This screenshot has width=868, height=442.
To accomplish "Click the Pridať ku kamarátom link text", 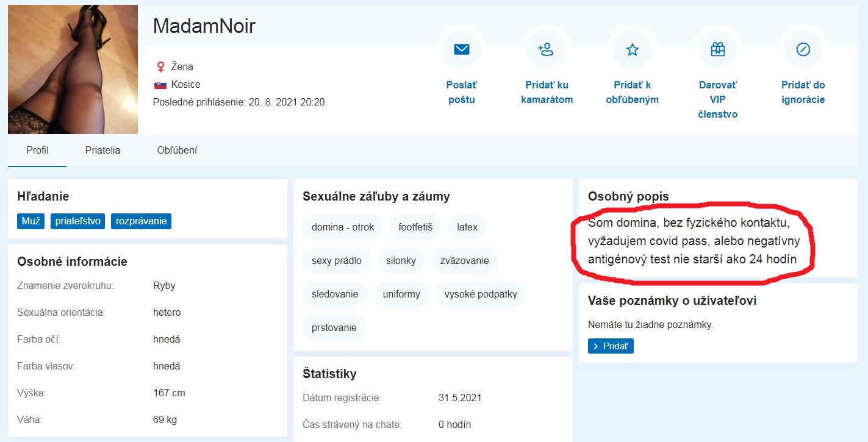I will click(x=547, y=92).
